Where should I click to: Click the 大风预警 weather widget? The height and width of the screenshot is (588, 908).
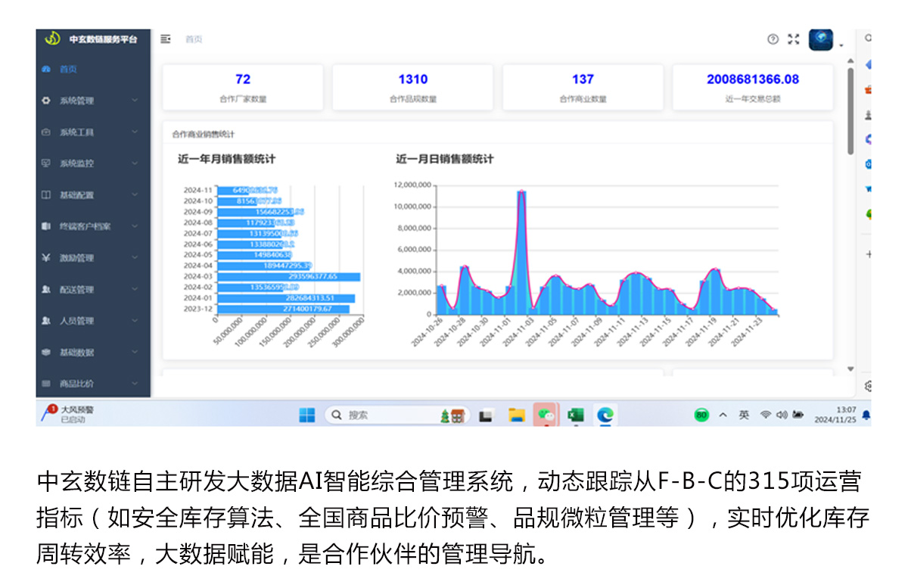tap(68, 414)
